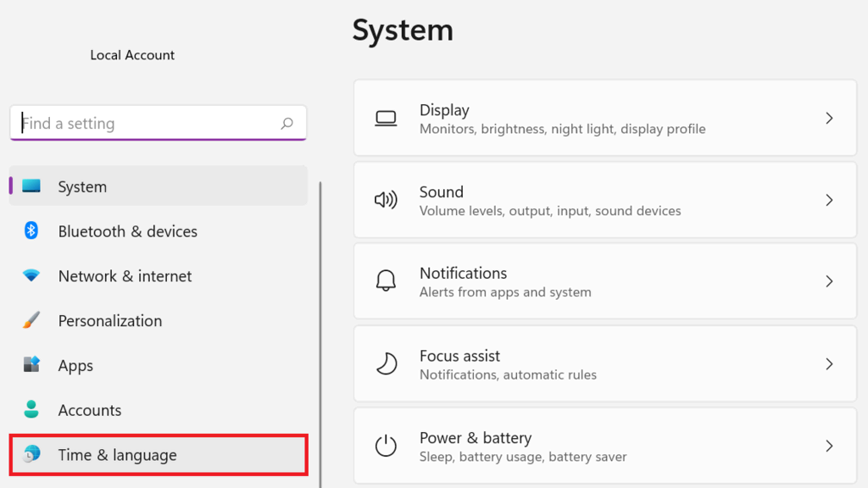Open the Focus assist settings card
Viewport: 868px width, 488px height.
[x=604, y=364]
